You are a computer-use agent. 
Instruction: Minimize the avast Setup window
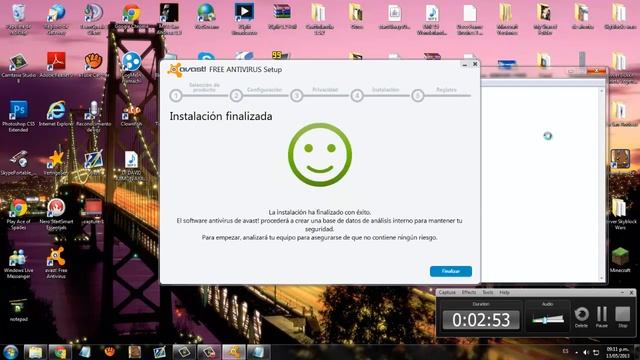coord(465,64)
